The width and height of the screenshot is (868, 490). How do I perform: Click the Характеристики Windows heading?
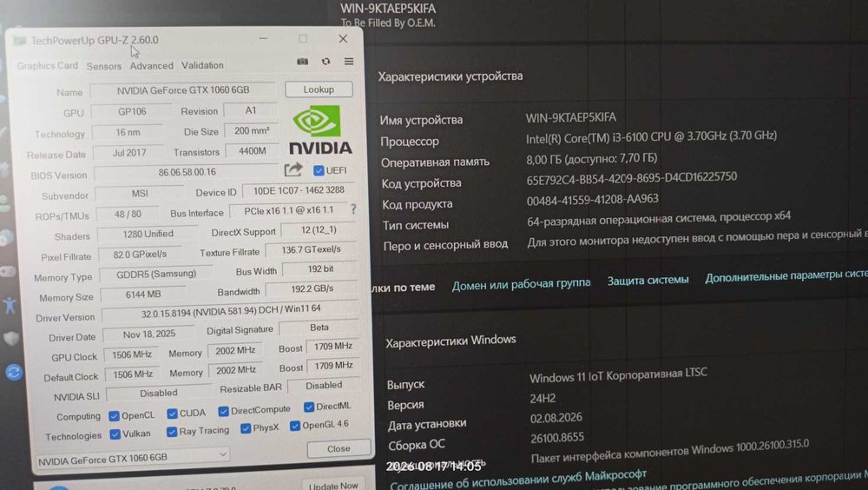coord(450,341)
